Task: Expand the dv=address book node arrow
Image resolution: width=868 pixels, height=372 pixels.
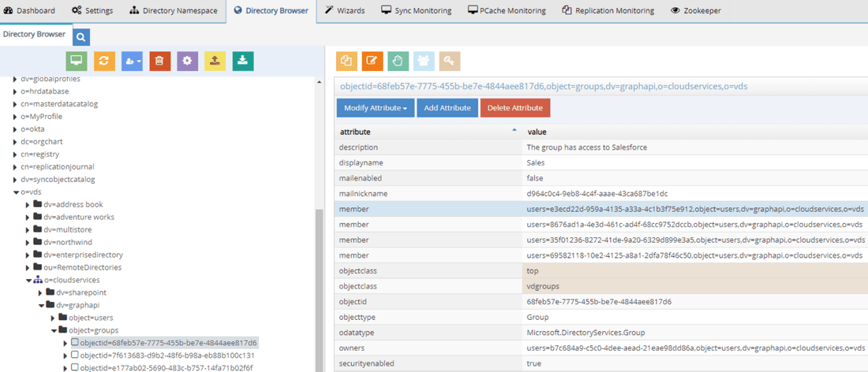Action: [28, 204]
